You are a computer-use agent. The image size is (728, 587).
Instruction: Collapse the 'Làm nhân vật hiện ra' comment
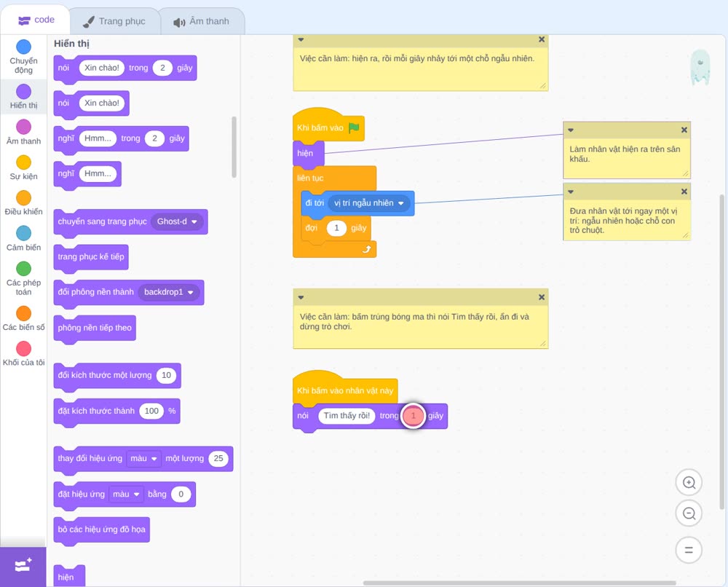point(571,130)
